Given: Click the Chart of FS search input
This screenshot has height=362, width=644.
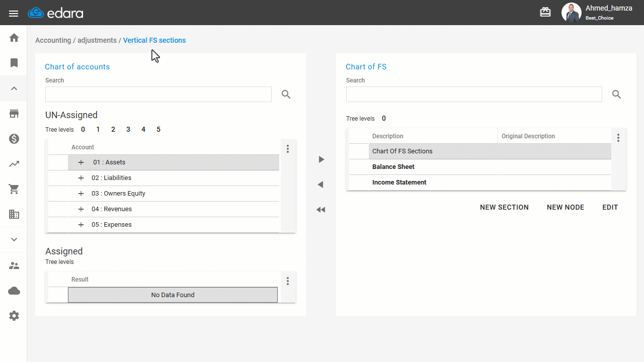Looking at the screenshot, I should [x=474, y=95].
